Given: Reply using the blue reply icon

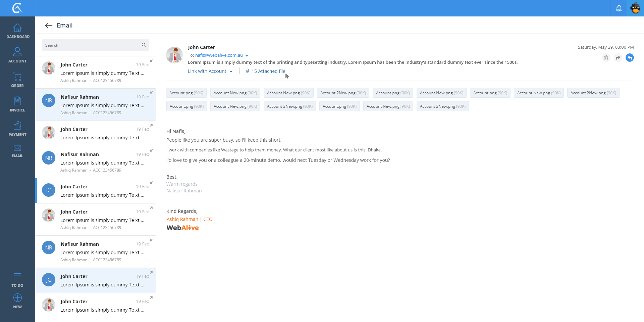Looking at the screenshot, I should pos(630,58).
